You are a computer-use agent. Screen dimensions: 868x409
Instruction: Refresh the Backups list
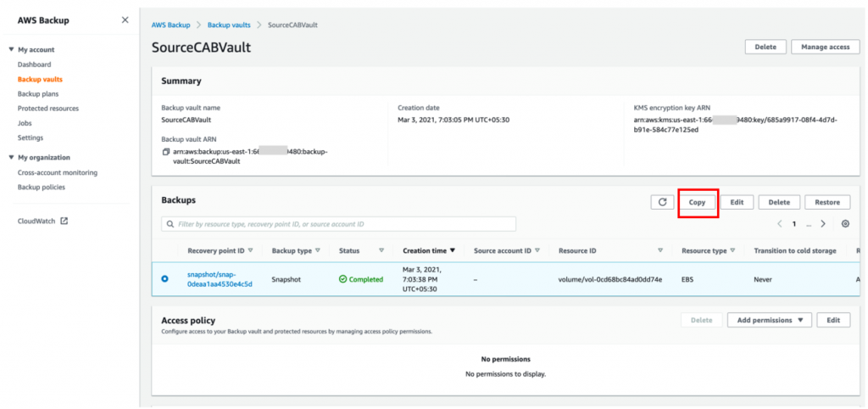point(662,202)
